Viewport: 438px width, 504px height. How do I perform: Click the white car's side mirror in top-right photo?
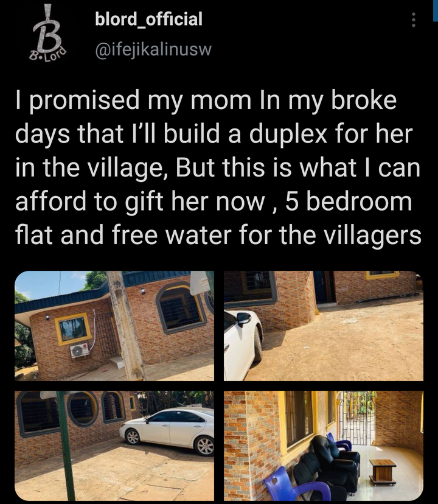[244, 318]
